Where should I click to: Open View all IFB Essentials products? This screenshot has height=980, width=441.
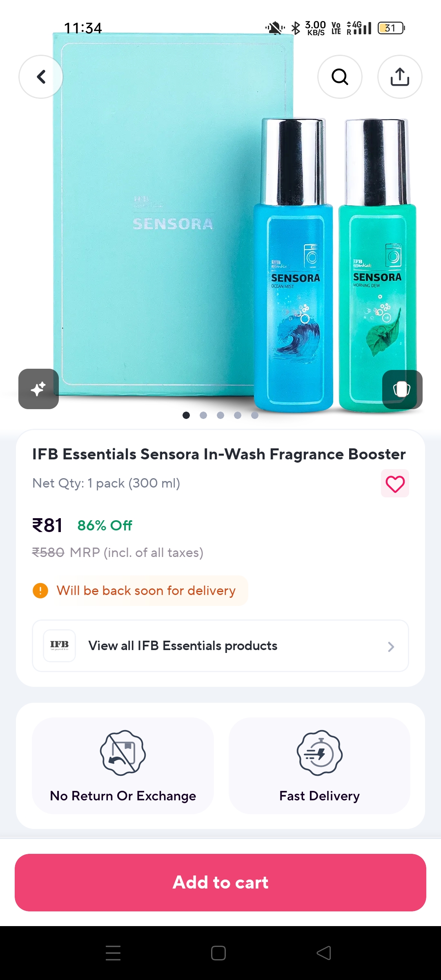coord(183,646)
